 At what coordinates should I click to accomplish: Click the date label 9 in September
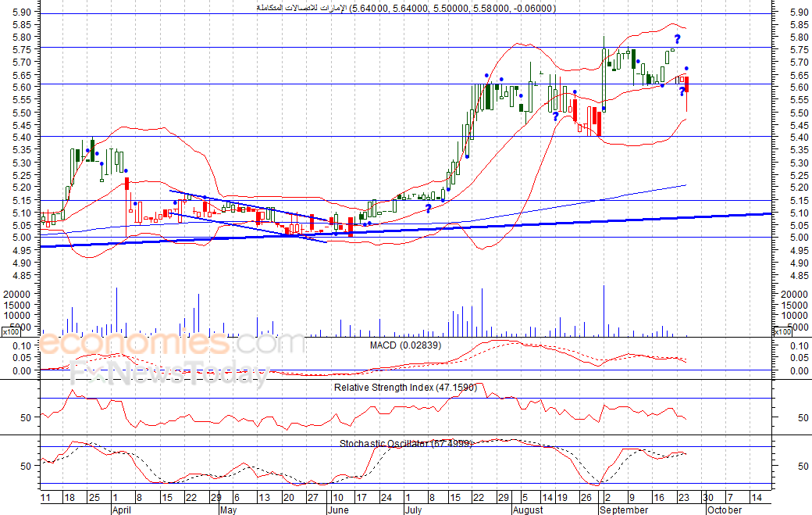(632, 497)
